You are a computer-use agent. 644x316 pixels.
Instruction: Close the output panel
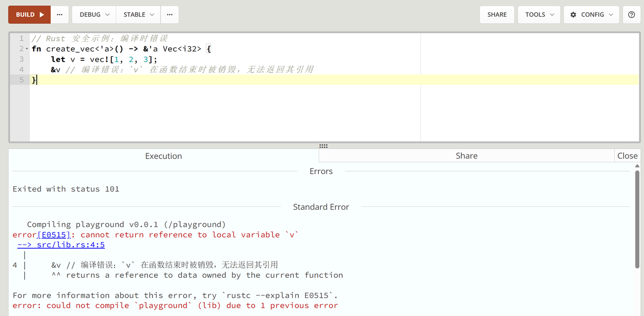pos(627,156)
